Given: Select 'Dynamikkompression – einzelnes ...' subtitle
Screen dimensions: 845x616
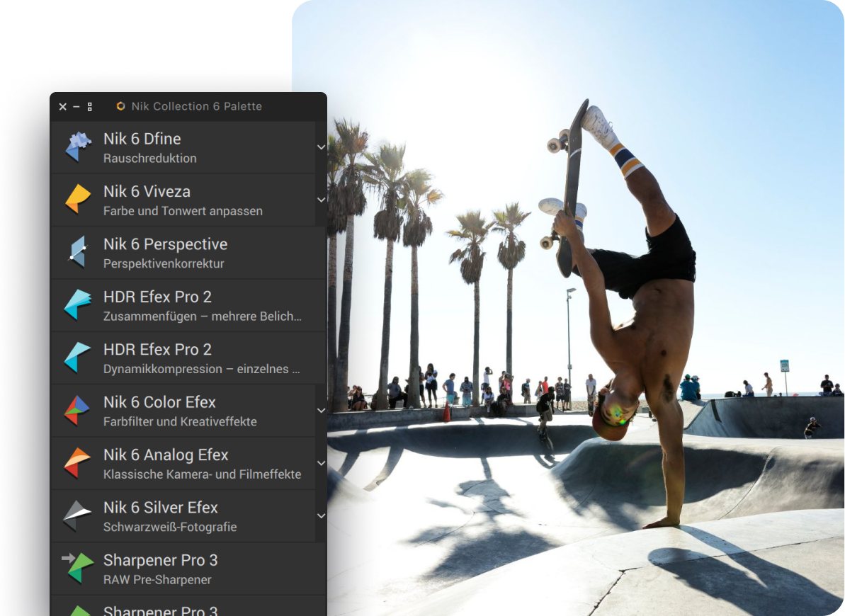Looking at the screenshot, I should click(202, 369).
